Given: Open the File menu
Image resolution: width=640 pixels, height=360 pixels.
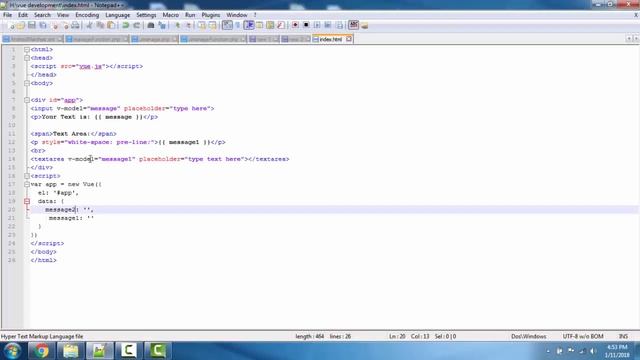Looking at the screenshot, I should click(x=7, y=15).
